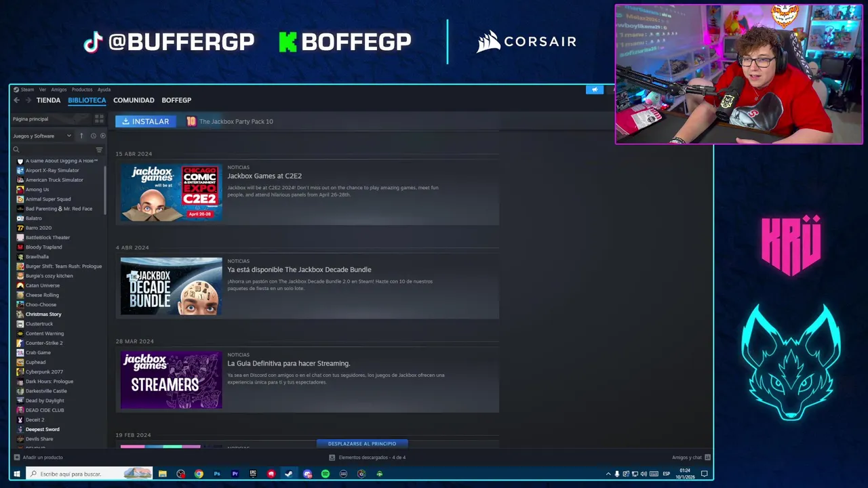Open the Ayuda menu
Screen dimensions: 868x488
click(104, 89)
